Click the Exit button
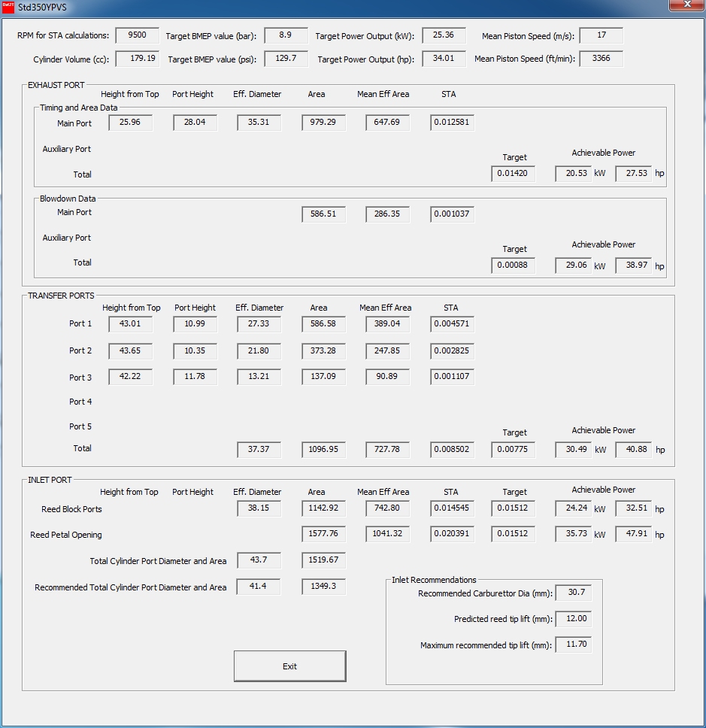 (x=289, y=666)
